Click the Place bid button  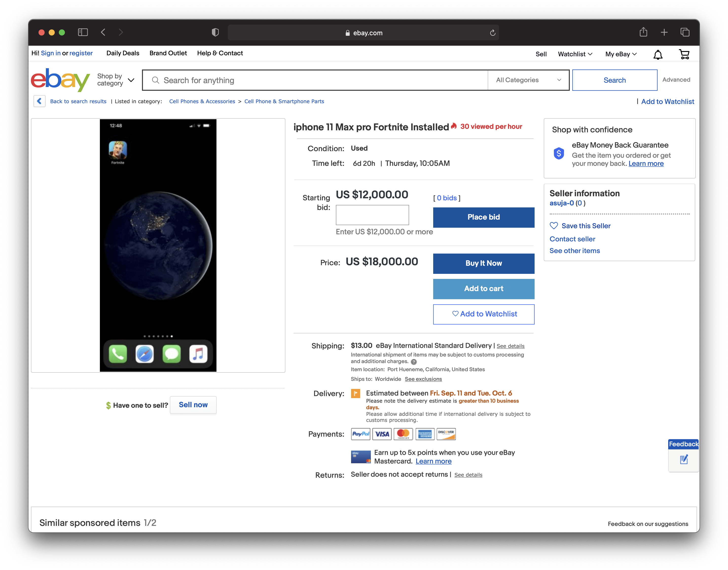483,217
